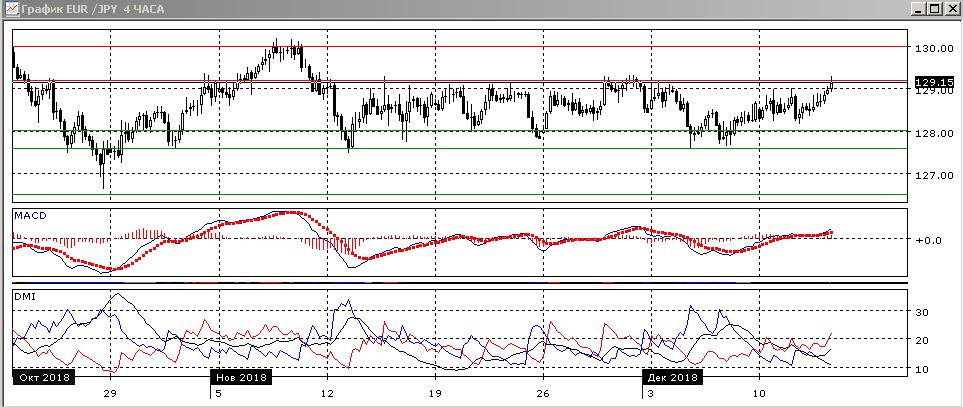
Task: Select the 'Окт 2018' month marker
Action: pos(44,377)
